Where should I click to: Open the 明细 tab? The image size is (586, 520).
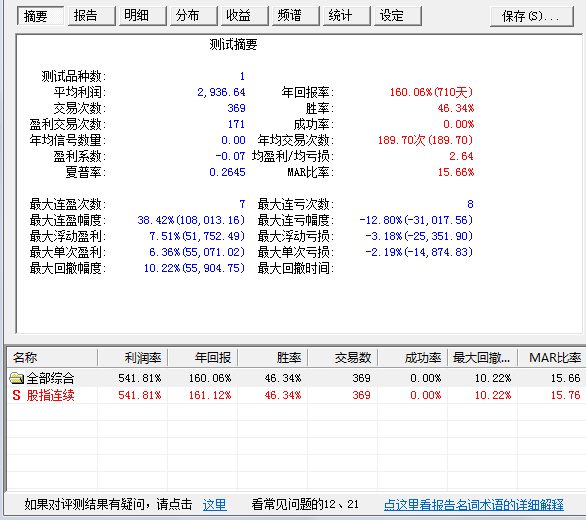click(142, 16)
